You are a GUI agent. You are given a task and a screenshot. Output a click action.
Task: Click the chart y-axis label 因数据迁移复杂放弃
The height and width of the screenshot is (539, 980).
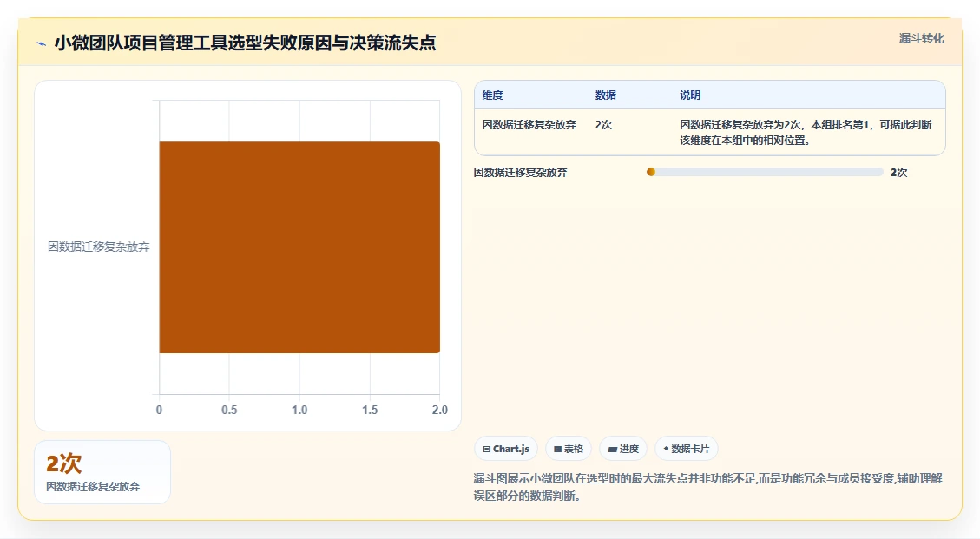[99, 247]
